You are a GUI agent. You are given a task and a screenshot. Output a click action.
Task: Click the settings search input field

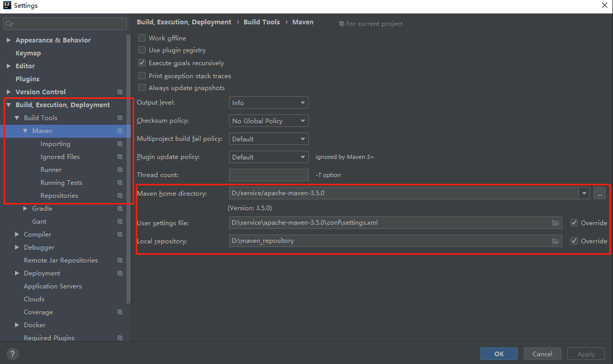[x=65, y=24]
